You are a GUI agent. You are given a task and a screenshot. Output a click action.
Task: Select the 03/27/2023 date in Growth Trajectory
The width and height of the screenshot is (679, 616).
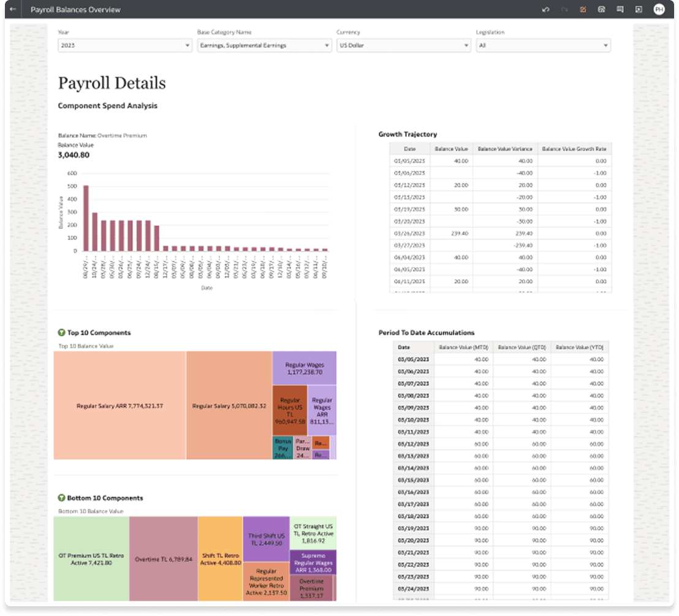click(409, 246)
